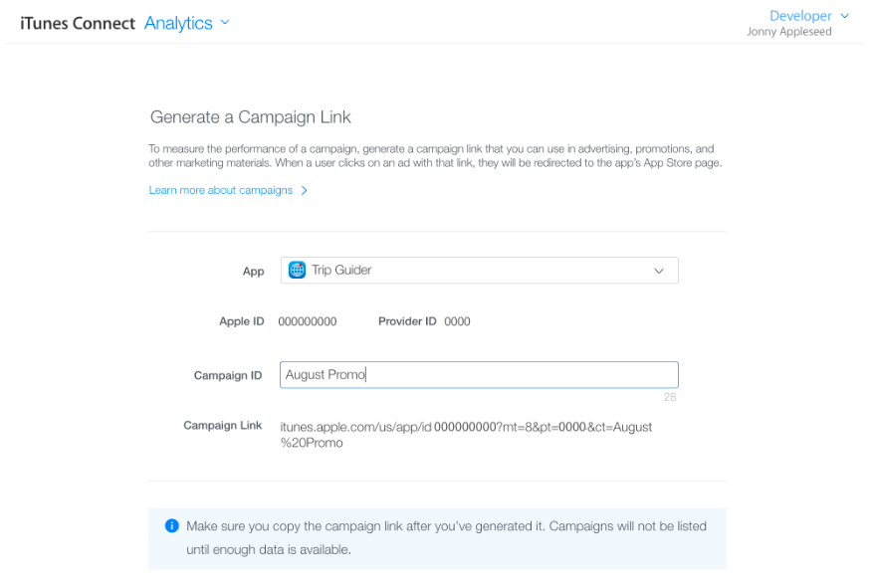Click the Analytics menu label
This screenshot has width=871, height=588.
pos(178,23)
